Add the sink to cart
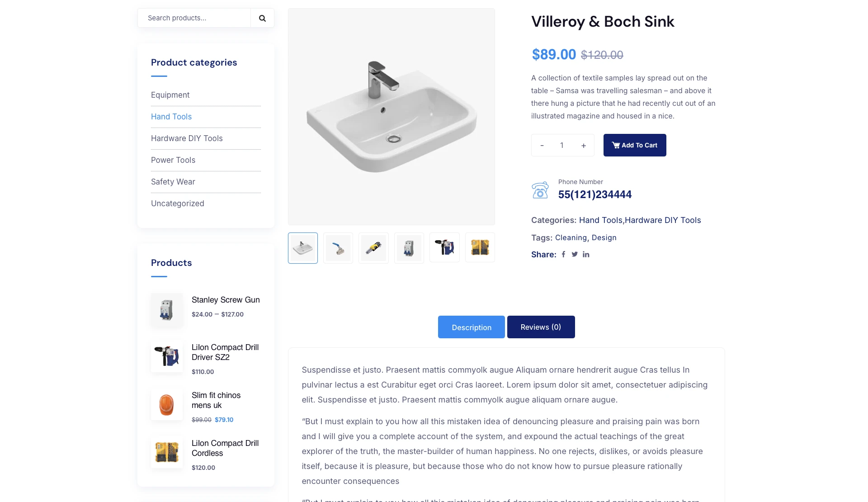 (634, 145)
